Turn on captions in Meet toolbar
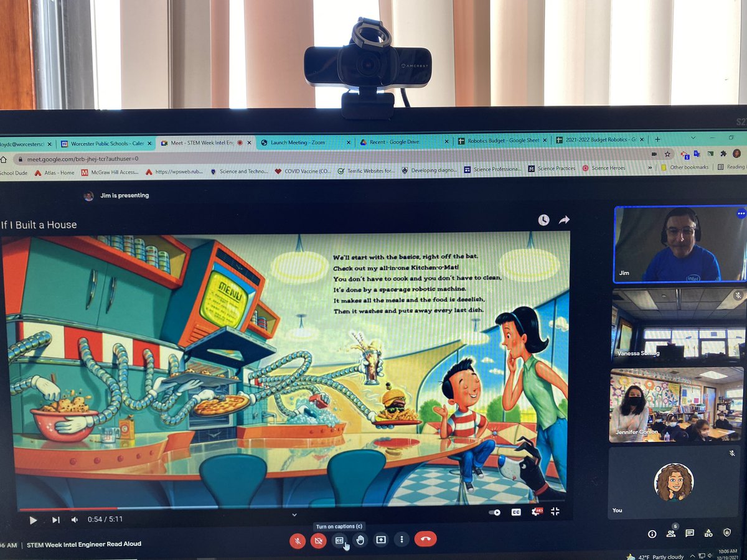The width and height of the screenshot is (747, 560). click(x=339, y=540)
